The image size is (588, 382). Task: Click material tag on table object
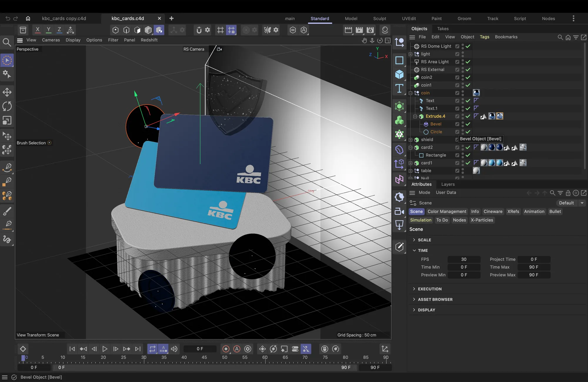point(476,171)
